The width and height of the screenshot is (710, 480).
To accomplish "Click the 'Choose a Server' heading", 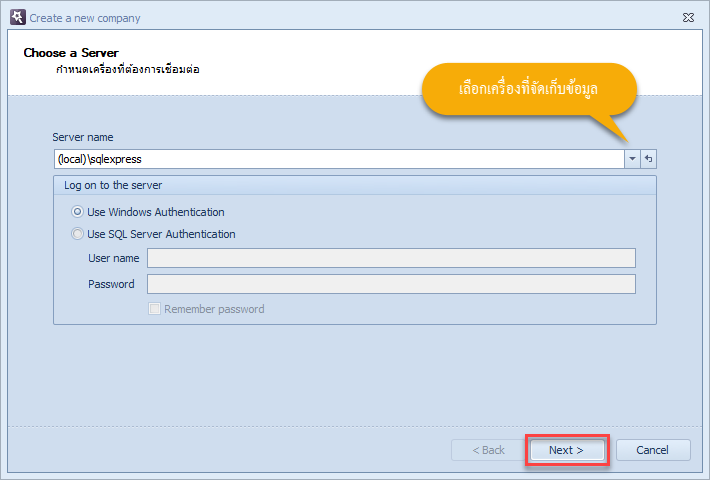I will [71, 53].
